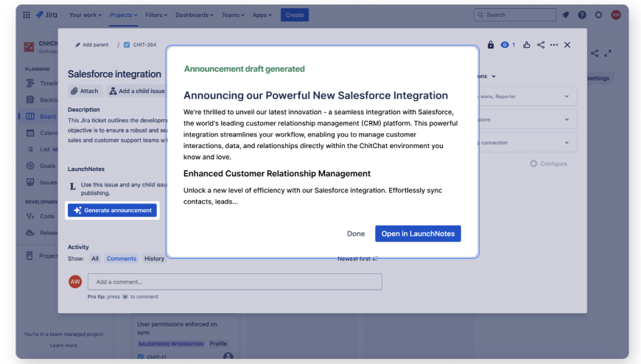Toggle Newest first sort order
Image resolution: width=641 pixels, height=364 pixels.
tap(357, 259)
